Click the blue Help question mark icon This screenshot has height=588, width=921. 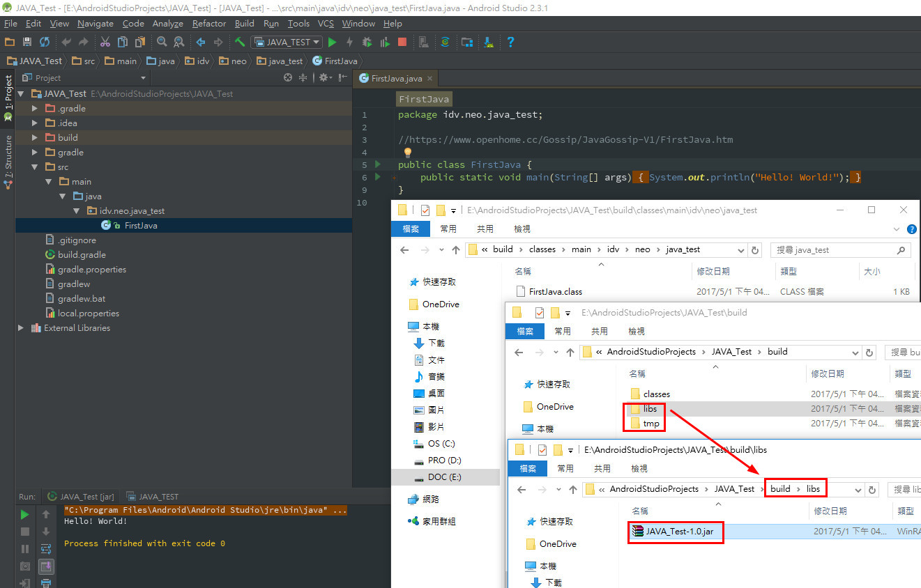coord(510,42)
